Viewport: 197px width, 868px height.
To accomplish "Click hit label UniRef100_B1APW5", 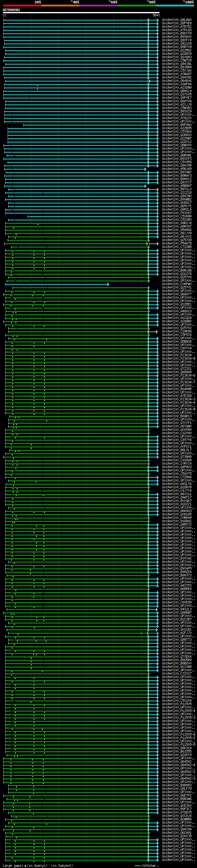I will pyautogui.click(x=177, y=389).
